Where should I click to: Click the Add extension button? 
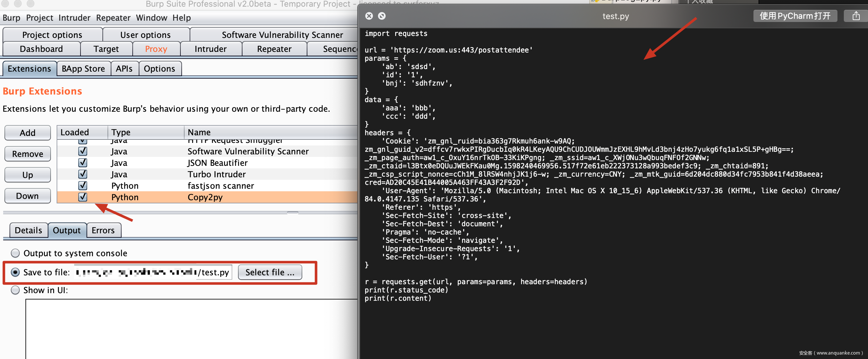pos(28,132)
